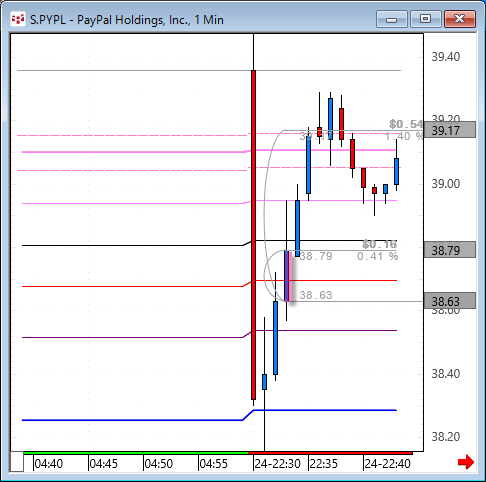Click the $0.16 measurement label
The height and width of the screenshot is (482, 486).
point(380,244)
